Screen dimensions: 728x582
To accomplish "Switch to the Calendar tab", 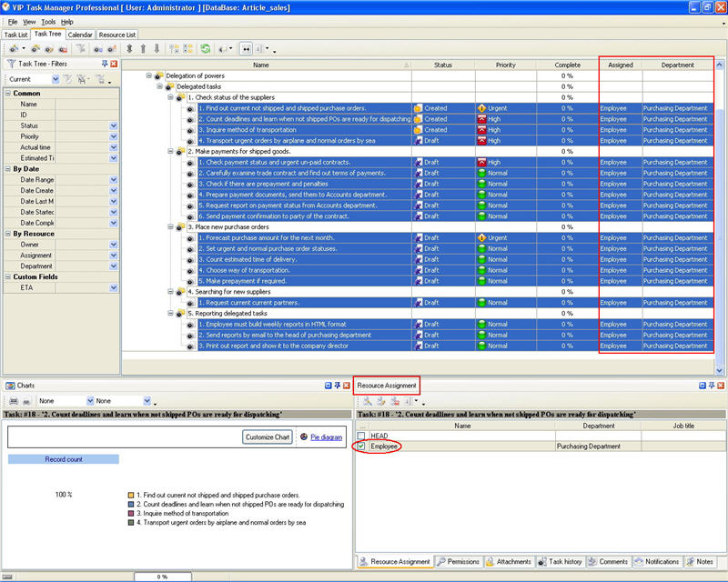I will click(x=80, y=35).
